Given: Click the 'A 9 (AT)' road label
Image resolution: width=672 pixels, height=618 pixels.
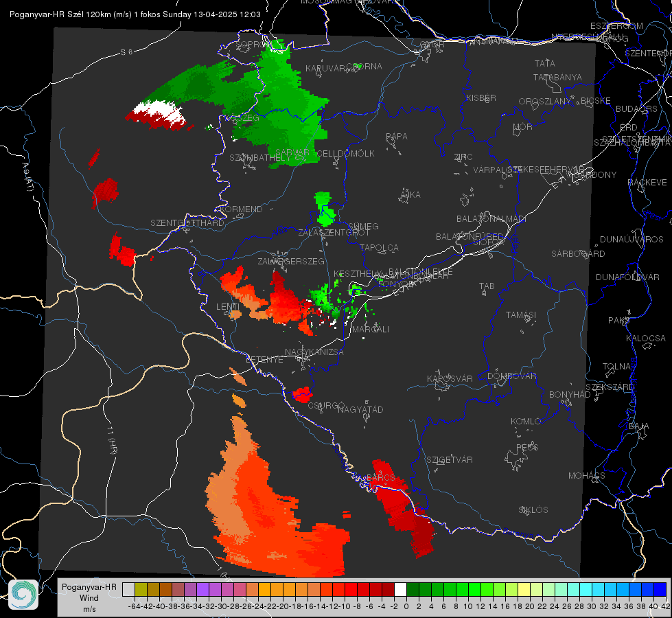Looking at the screenshot, I should click(27, 177).
